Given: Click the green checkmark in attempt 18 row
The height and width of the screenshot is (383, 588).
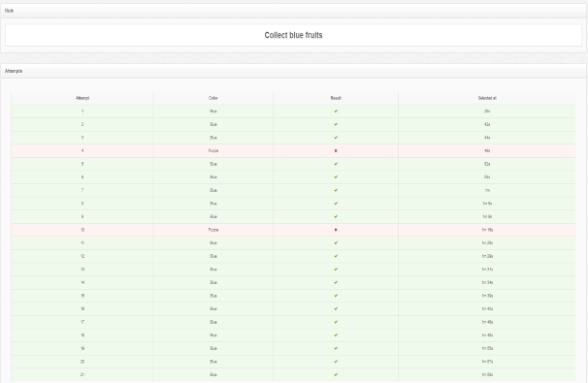Looking at the screenshot, I should coord(336,335).
